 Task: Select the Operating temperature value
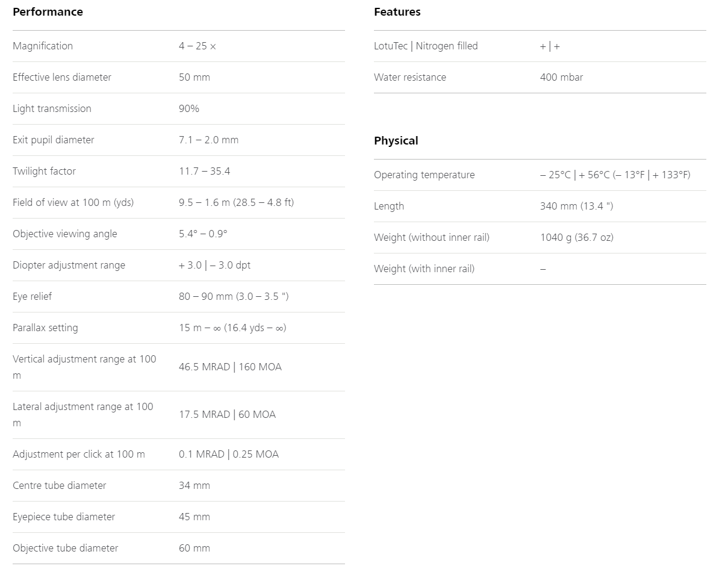point(615,175)
